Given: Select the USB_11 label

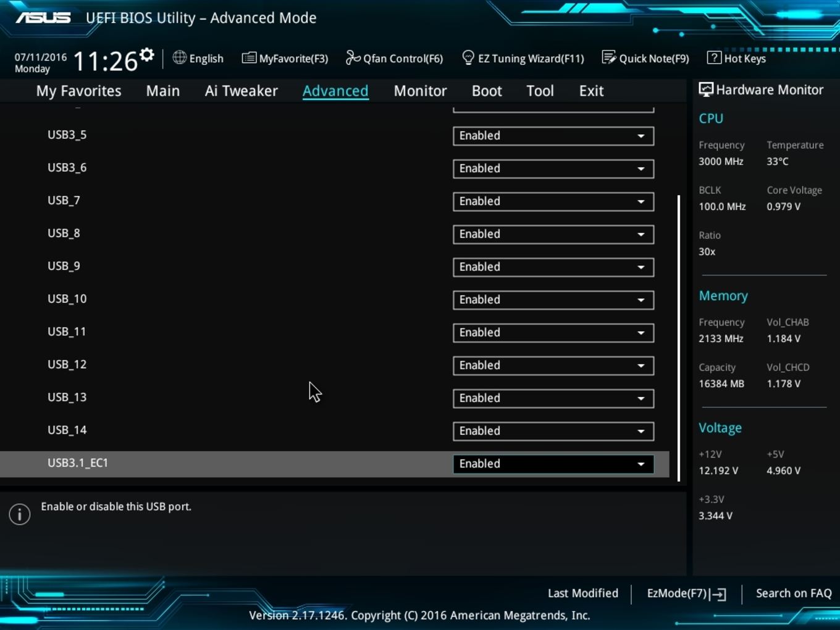Looking at the screenshot, I should (x=67, y=331).
